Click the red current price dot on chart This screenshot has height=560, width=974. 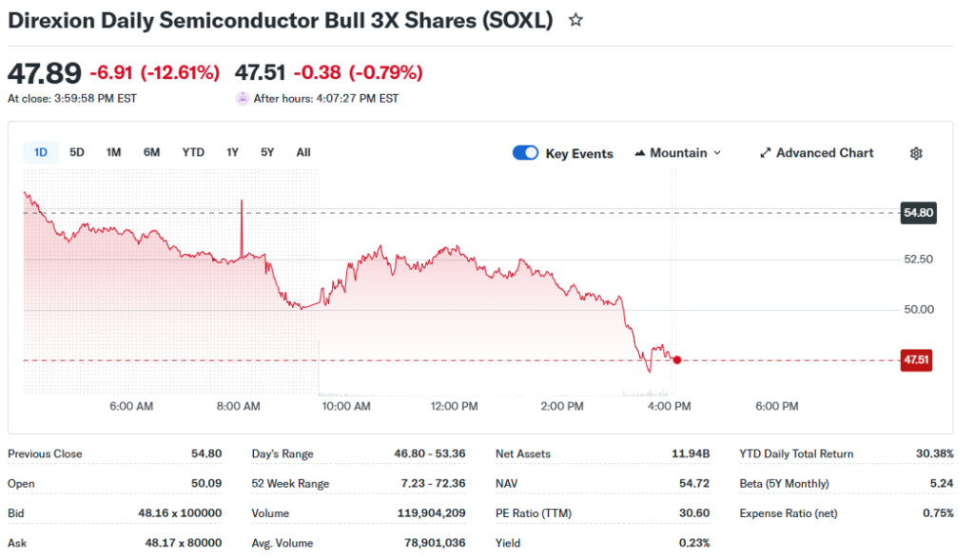[676, 359]
